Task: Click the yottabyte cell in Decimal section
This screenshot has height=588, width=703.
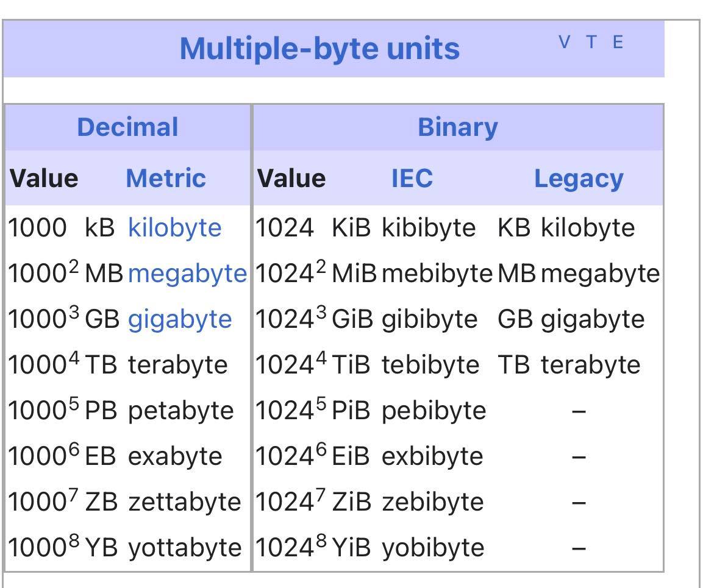Action: tap(185, 548)
